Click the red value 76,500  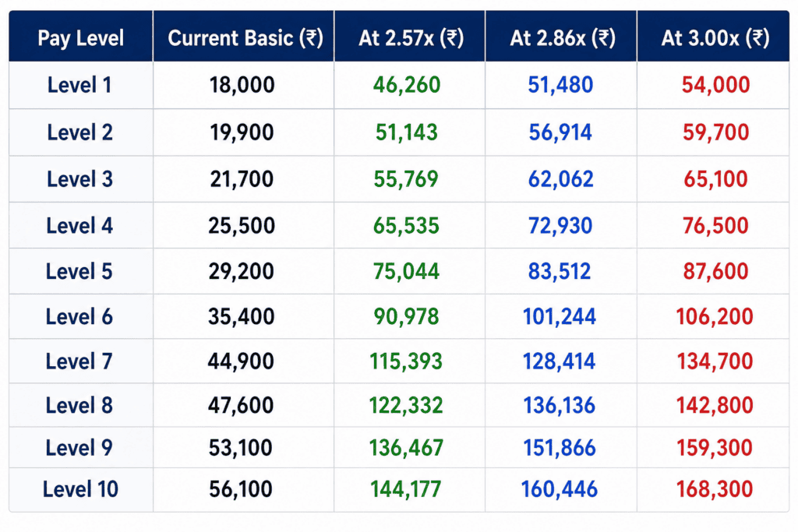(x=715, y=226)
